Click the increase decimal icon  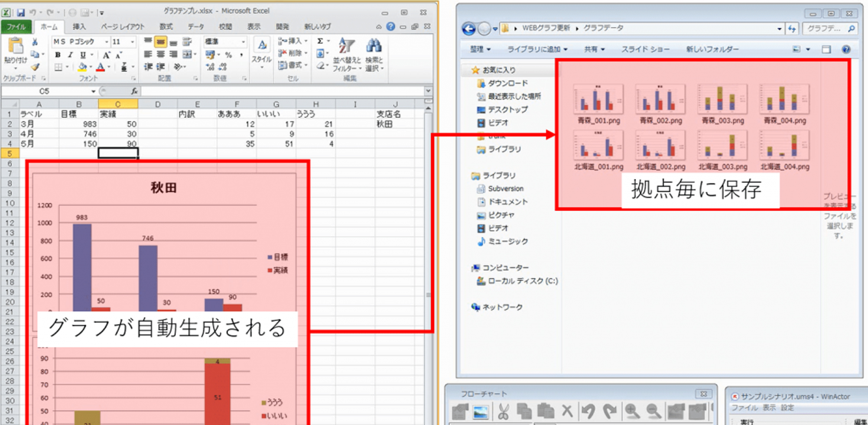pos(210,67)
